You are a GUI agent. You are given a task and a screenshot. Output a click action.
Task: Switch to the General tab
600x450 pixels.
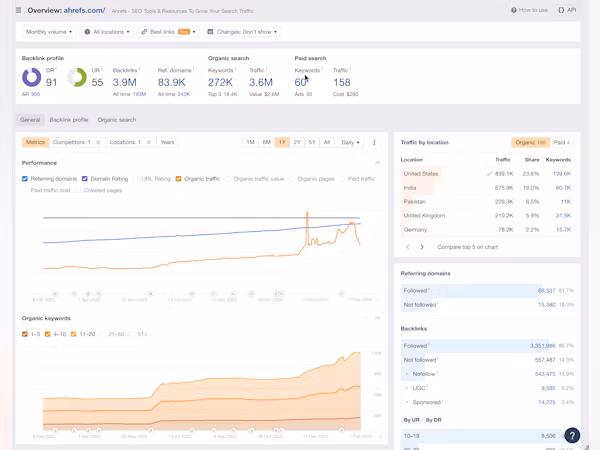click(x=30, y=120)
